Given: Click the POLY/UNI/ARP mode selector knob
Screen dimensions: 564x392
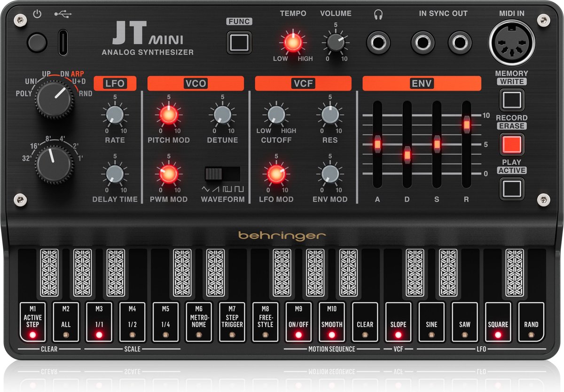Looking at the screenshot, I should [55, 100].
